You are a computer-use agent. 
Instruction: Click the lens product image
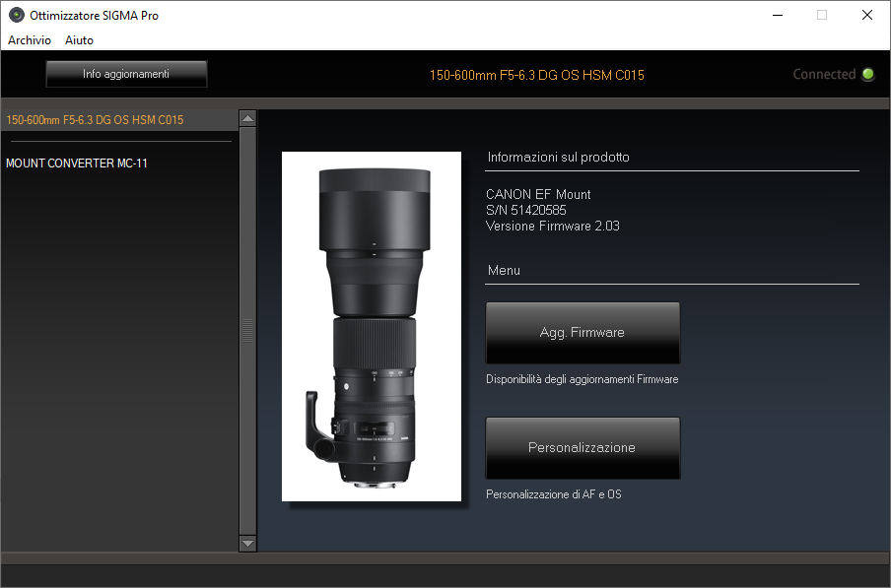pos(372,326)
